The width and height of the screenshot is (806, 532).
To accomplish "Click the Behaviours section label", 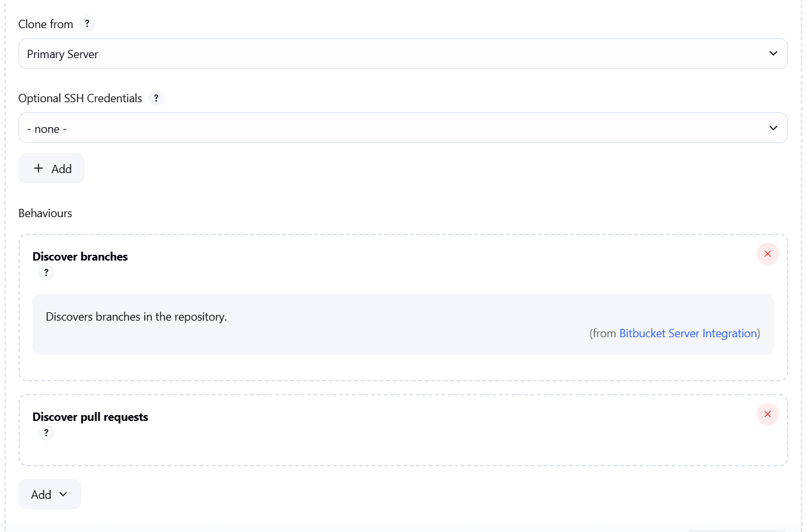I will click(45, 213).
